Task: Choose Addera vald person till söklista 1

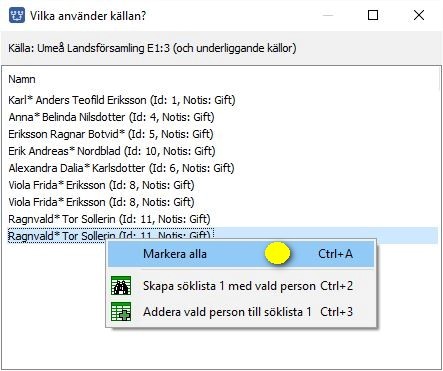Action: point(241,312)
